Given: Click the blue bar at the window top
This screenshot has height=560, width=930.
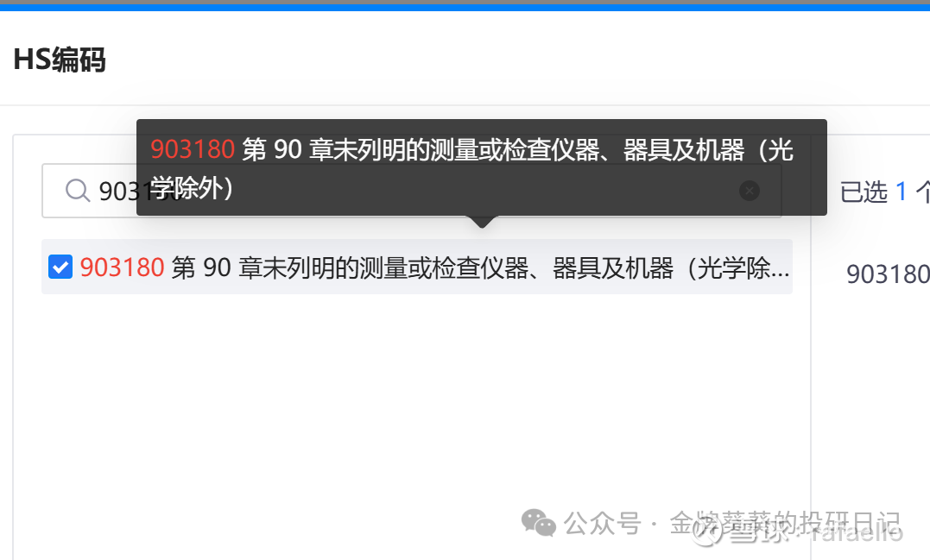Looking at the screenshot, I should pyautogui.click(x=465, y=7).
